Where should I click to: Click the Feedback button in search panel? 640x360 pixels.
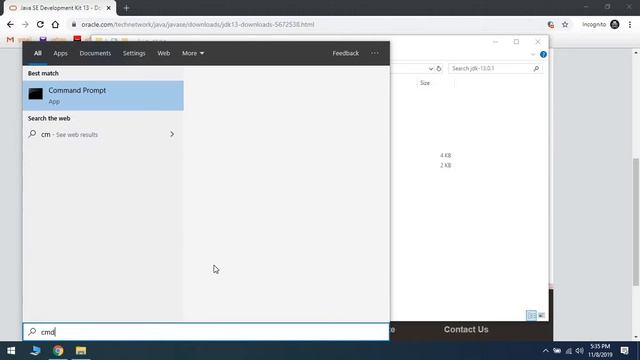345,53
